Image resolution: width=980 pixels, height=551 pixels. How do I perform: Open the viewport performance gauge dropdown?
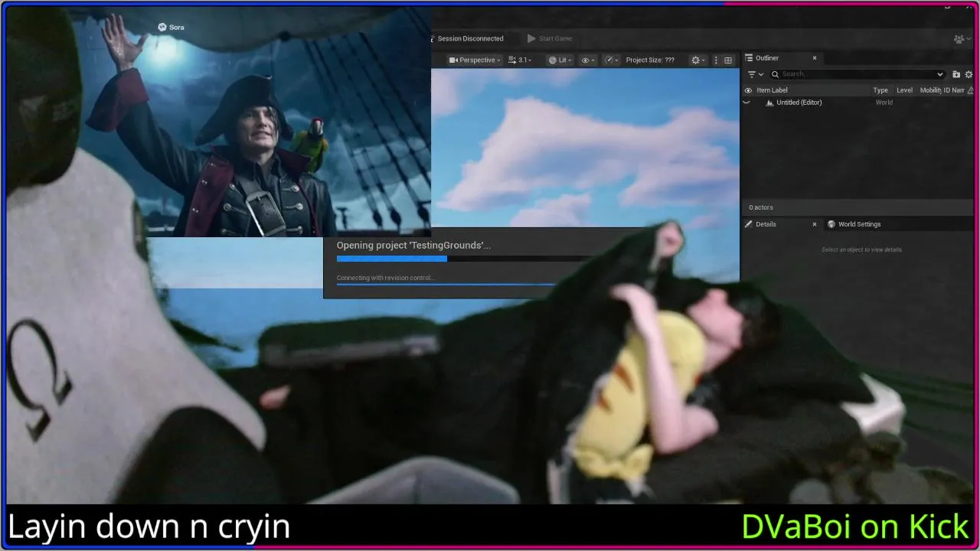[x=610, y=60]
